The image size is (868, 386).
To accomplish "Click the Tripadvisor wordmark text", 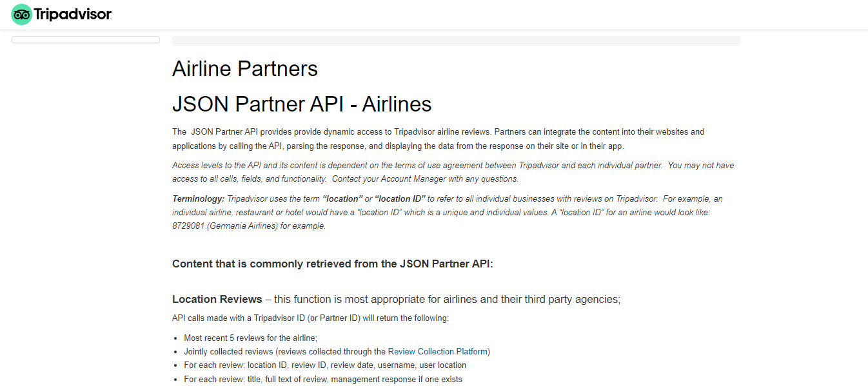I will 73,14.
